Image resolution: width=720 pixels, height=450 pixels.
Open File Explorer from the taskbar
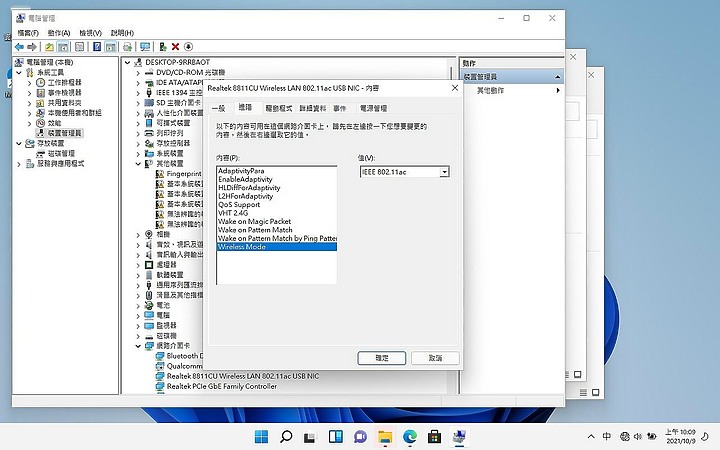pos(385,436)
